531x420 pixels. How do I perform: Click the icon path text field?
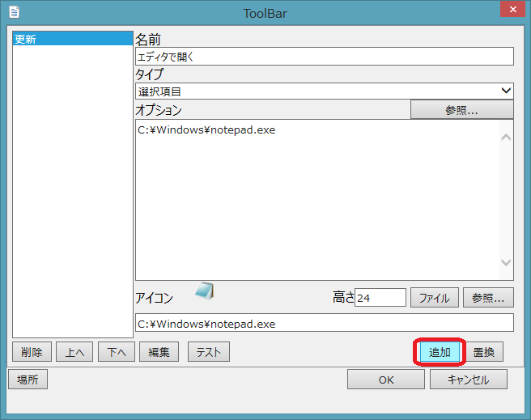[324, 324]
